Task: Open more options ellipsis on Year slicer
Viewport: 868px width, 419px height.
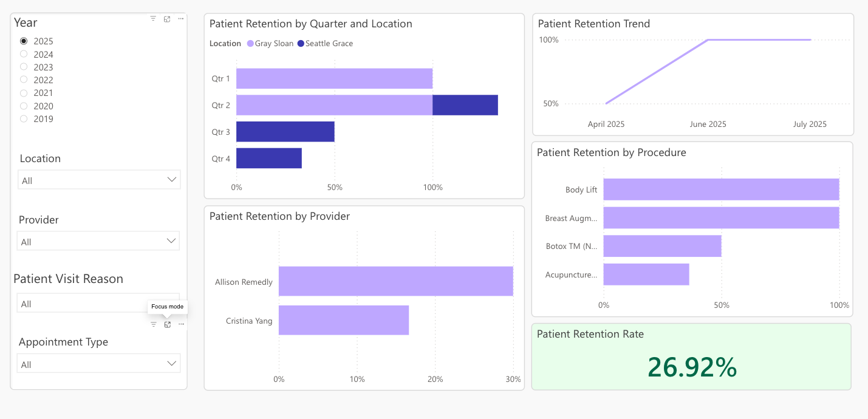Action: (180, 19)
